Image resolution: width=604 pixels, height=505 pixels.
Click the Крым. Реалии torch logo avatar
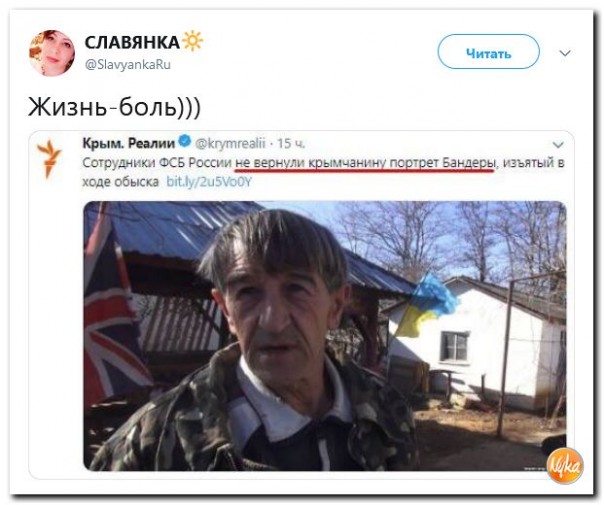49,158
